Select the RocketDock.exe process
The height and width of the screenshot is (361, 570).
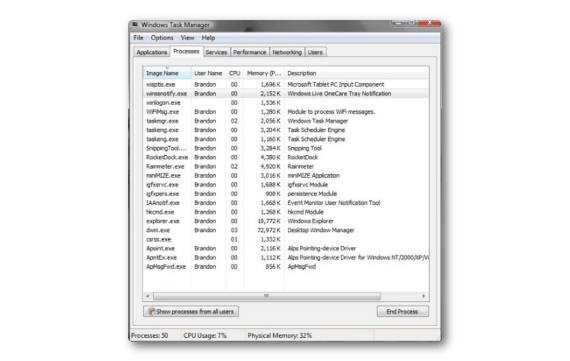pyautogui.click(x=286, y=157)
